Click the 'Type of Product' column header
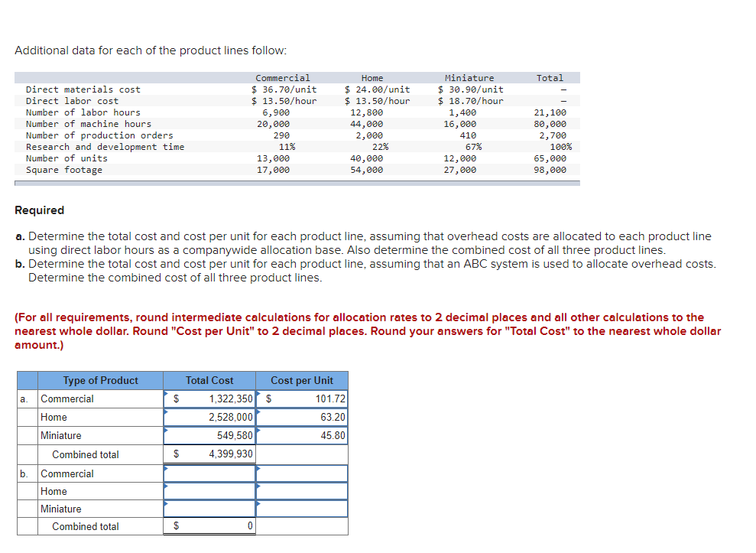The image size is (756, 553). point(100,380)
